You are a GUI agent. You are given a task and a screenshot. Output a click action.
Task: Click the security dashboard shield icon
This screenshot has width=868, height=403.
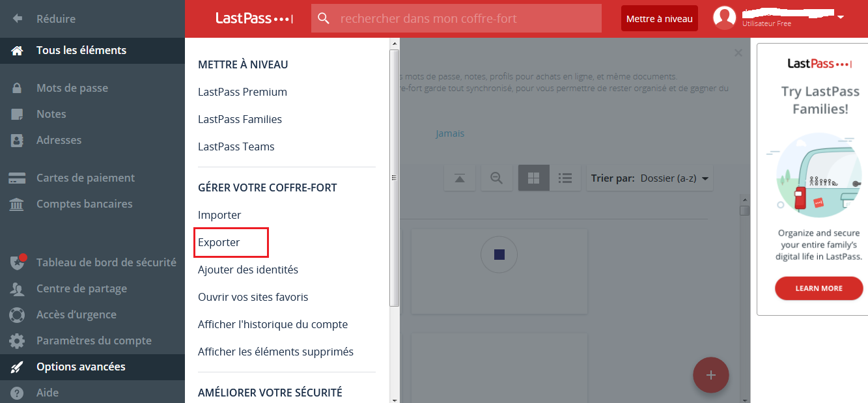pyautogui.click(x=17, y=262)
